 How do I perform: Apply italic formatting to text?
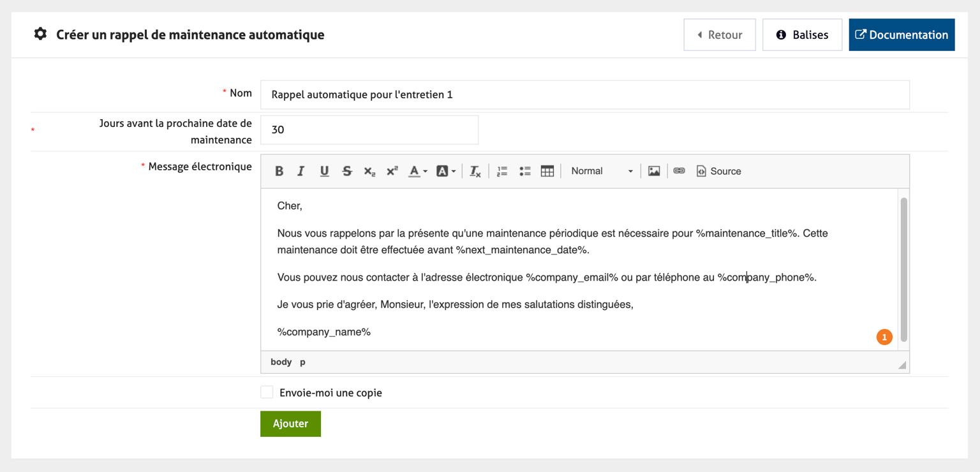[301, 171]
